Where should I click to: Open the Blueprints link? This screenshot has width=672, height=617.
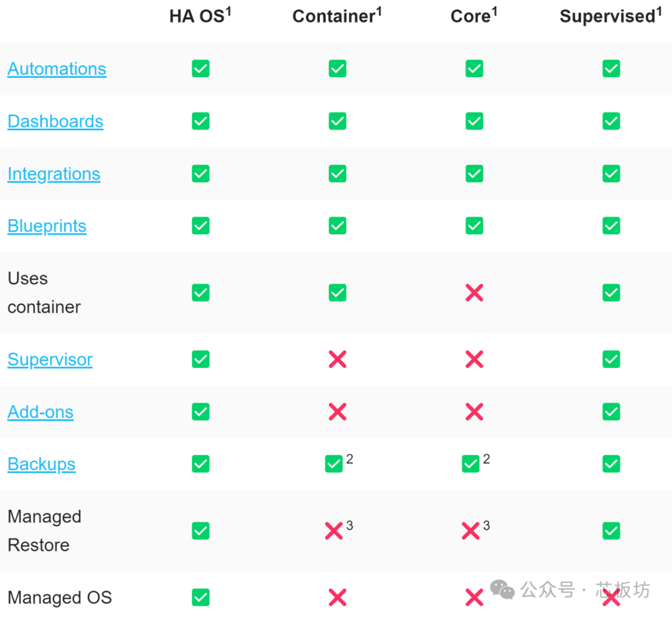tap(47, 227)
